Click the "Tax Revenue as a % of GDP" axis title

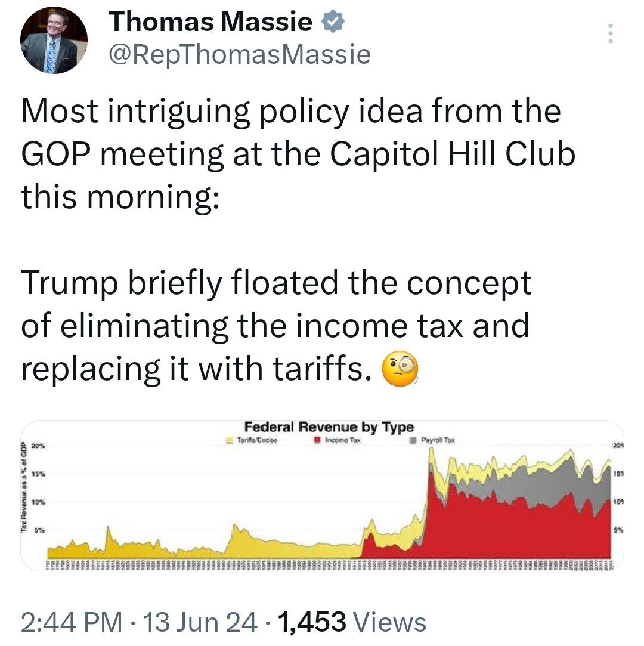pos(24,487)
